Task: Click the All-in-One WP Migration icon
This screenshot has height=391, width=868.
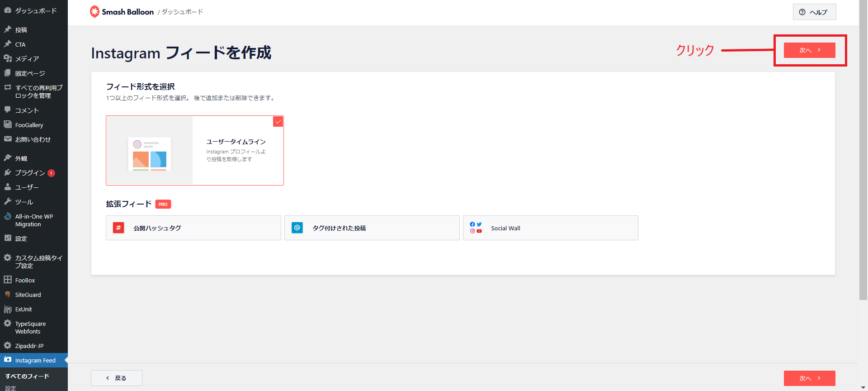Action: (8, 216)
